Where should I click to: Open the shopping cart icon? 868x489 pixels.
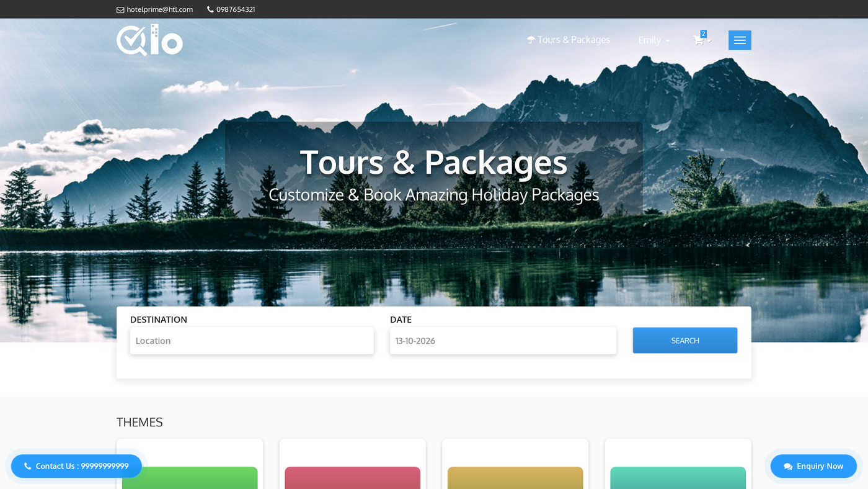point(699,40)
